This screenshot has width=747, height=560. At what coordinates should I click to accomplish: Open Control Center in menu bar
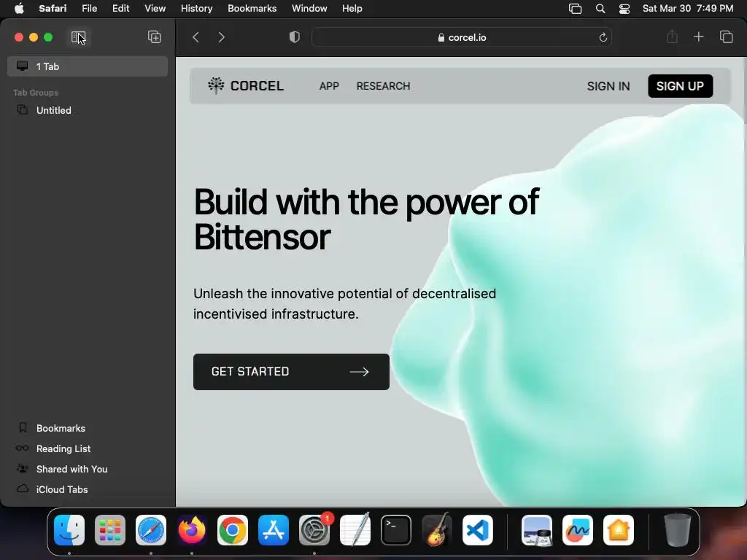click(624, 9)
